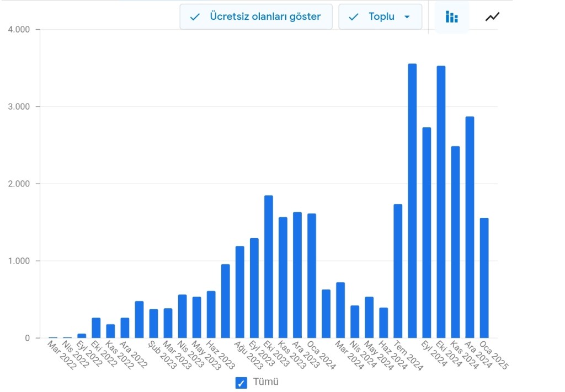Open the Toplu dropdown arrow
565x392 pixels.
click(x=407, y=17)
